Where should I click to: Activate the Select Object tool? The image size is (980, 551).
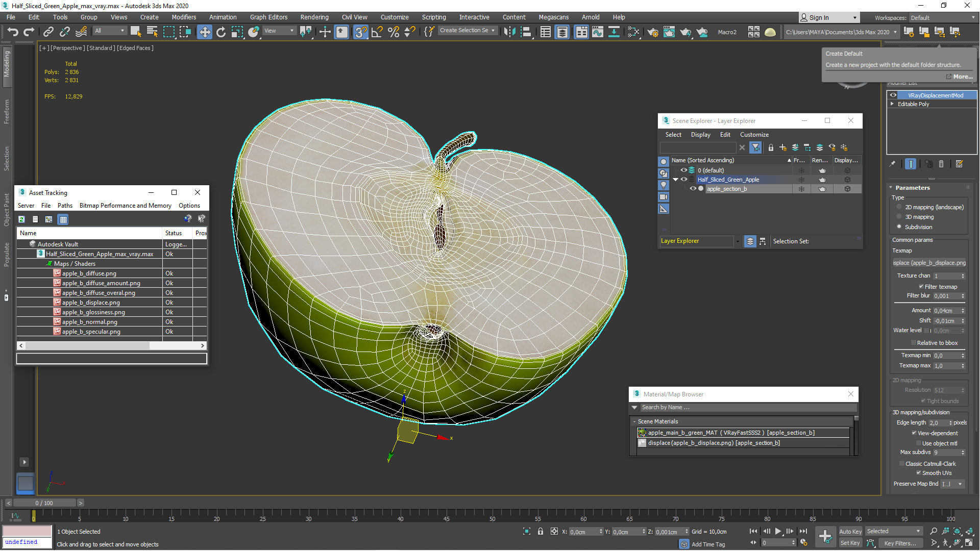pyautogui.click(x=135, y=32)
